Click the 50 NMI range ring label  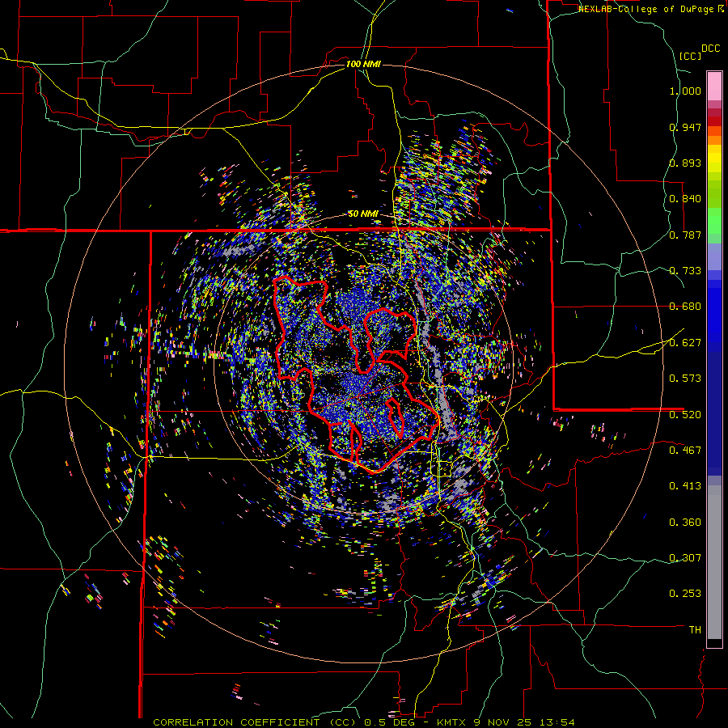point(363,214)
